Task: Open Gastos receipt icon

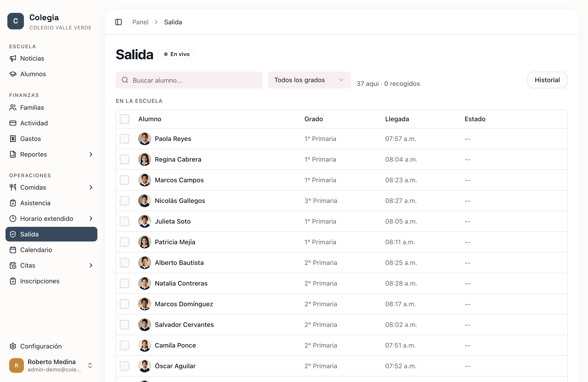Action: click(13, 138)
